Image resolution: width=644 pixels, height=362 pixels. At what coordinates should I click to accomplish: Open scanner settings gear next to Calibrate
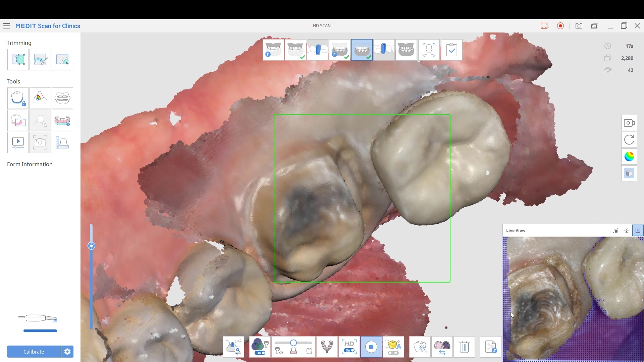(67, 352)
